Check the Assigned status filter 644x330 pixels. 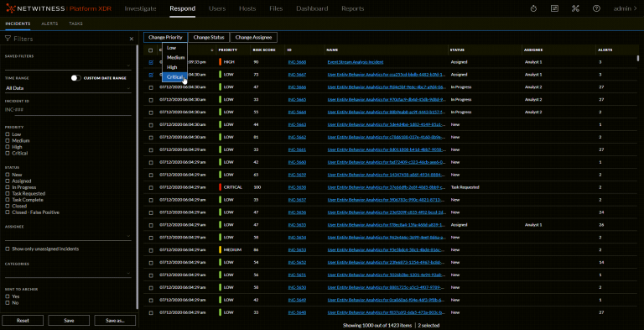(x=8, y=181)
